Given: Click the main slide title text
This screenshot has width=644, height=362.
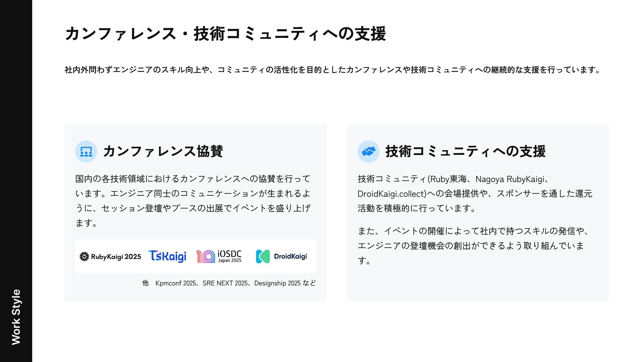Looking at the screenshot, I should (x=225, y=34).
